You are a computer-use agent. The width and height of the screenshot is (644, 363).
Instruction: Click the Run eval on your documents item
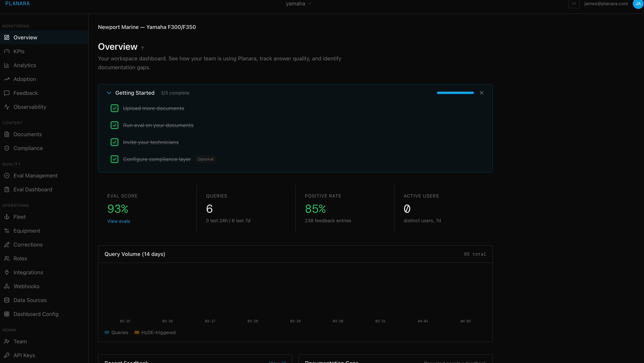coord(158,125)
